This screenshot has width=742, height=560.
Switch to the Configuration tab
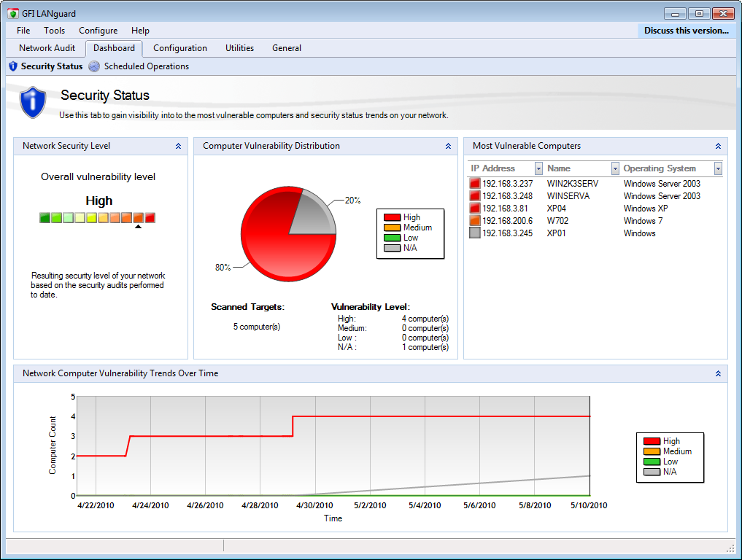179,48
